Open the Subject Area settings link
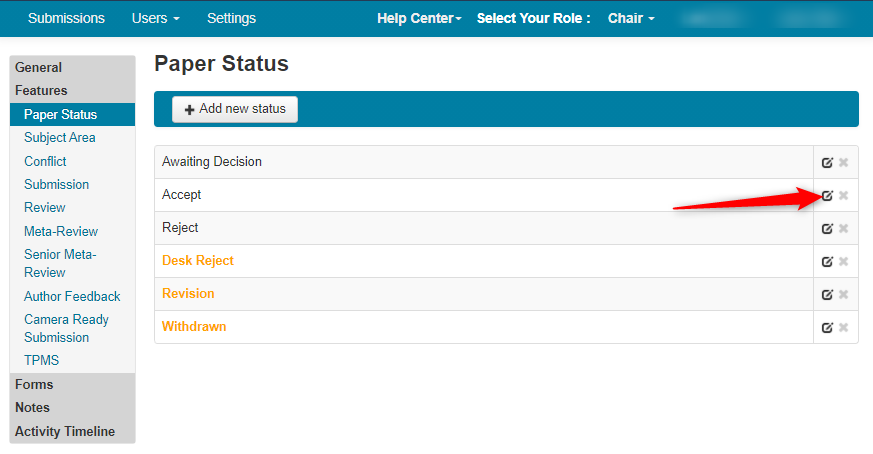 pyautogui.click(x=60, y=138)
